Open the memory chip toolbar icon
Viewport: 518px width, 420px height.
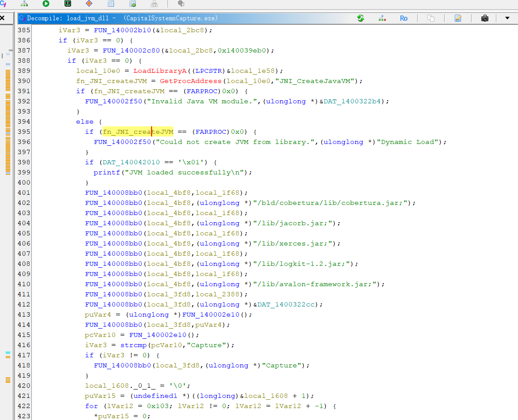[x=67, y=4]
